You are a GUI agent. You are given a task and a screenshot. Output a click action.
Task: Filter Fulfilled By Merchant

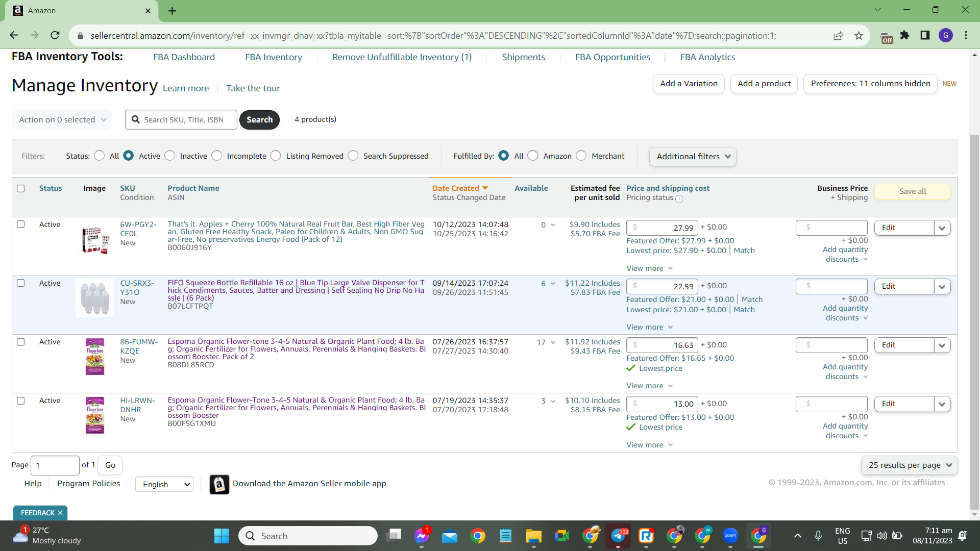point(581,156)
